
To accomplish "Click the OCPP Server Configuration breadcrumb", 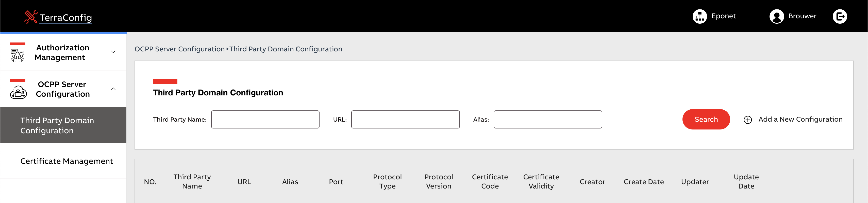I will 179,49.
